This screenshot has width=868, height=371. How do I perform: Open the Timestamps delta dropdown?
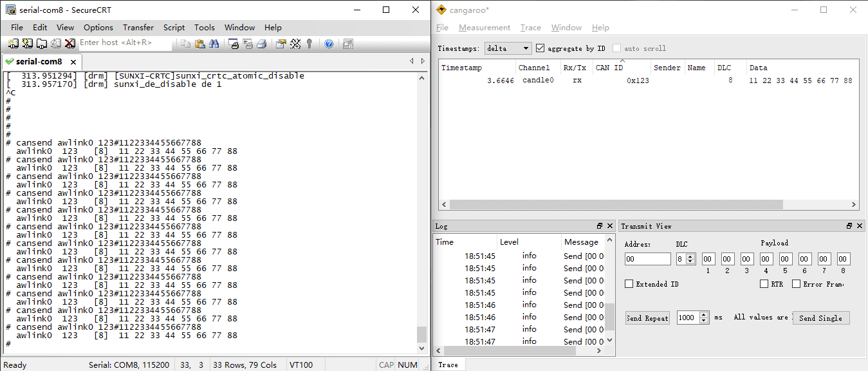506,48
